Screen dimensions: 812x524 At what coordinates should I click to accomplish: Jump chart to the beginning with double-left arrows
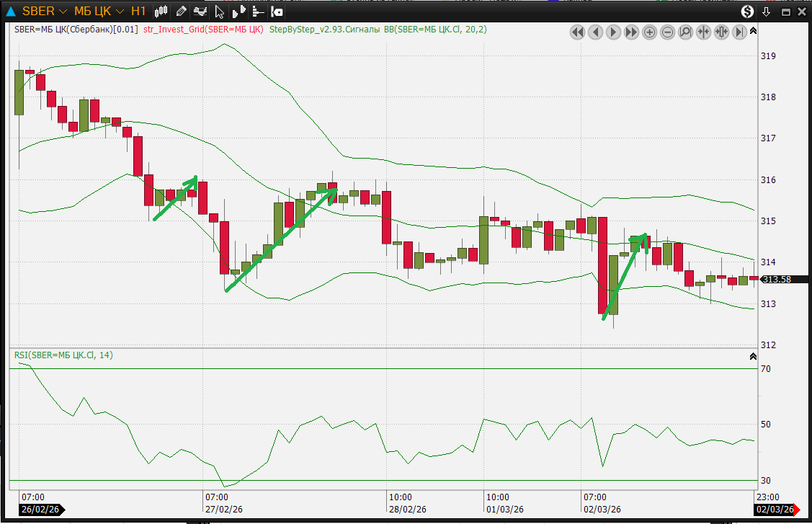click(x=577, y=32)
